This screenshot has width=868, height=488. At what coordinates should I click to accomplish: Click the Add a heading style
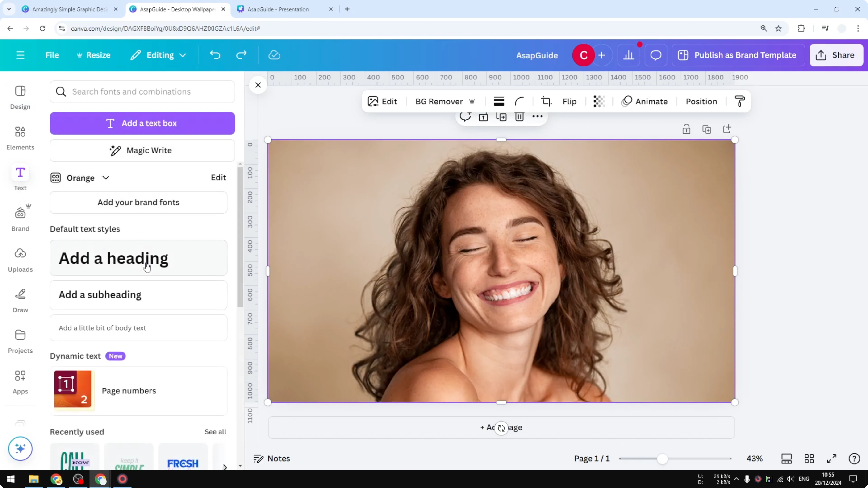point(138,258)
